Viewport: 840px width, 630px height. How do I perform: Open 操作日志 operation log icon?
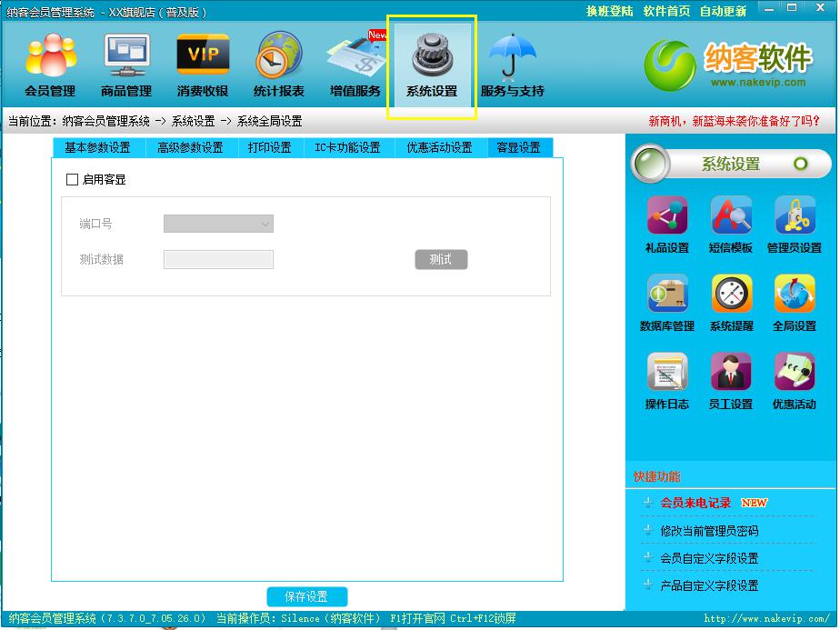pyautogui.click(x=666, y=381)
